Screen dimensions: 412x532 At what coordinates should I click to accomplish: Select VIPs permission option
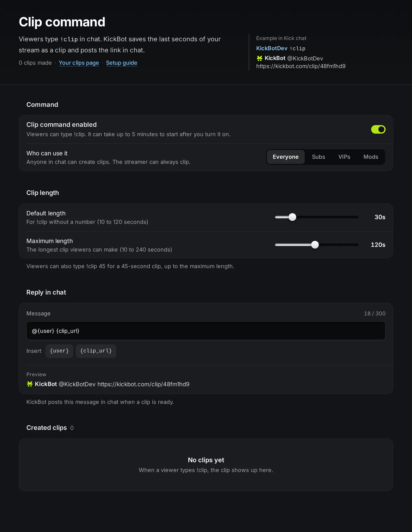point(344,157)
